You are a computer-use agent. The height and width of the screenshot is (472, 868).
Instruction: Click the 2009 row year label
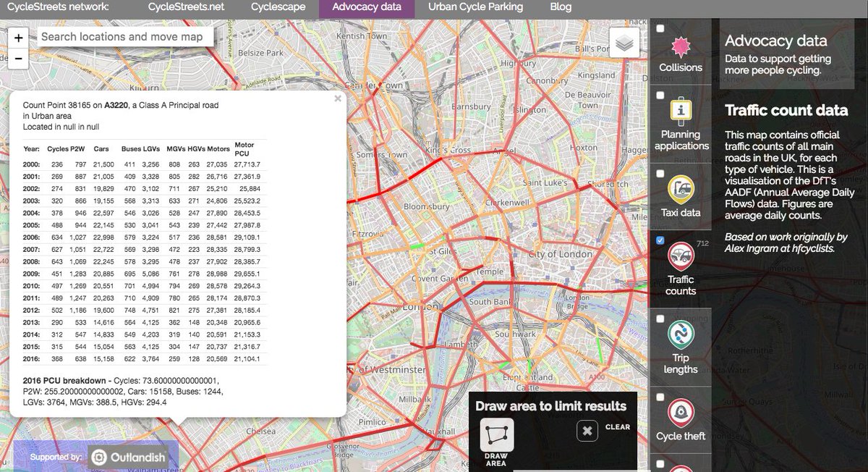(32, 274)
